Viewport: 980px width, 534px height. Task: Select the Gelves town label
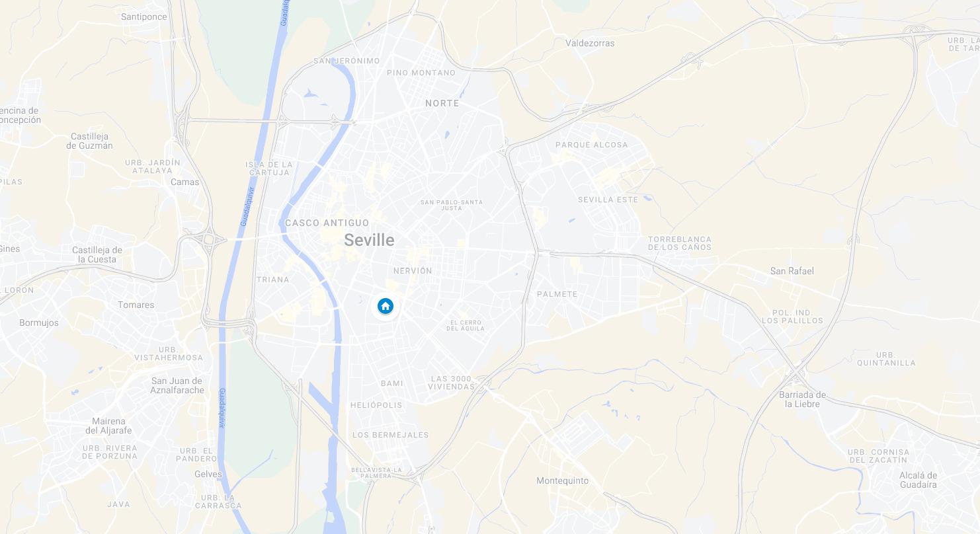pos(208,474)
